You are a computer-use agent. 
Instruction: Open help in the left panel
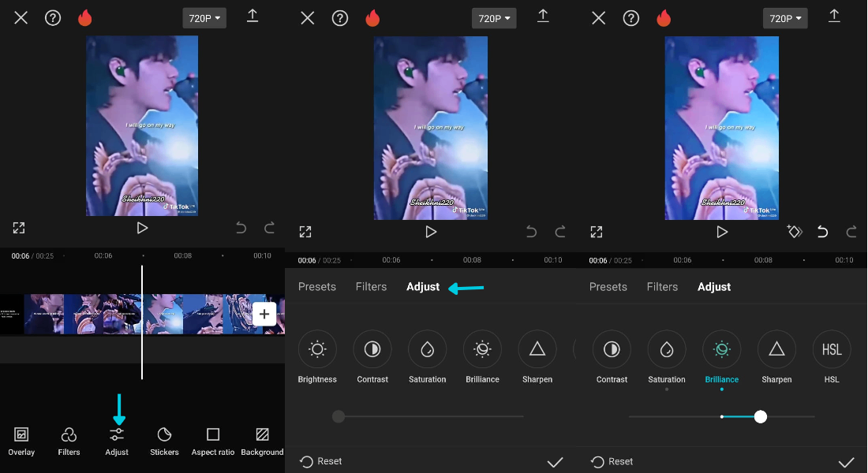[x=53, y=17]
